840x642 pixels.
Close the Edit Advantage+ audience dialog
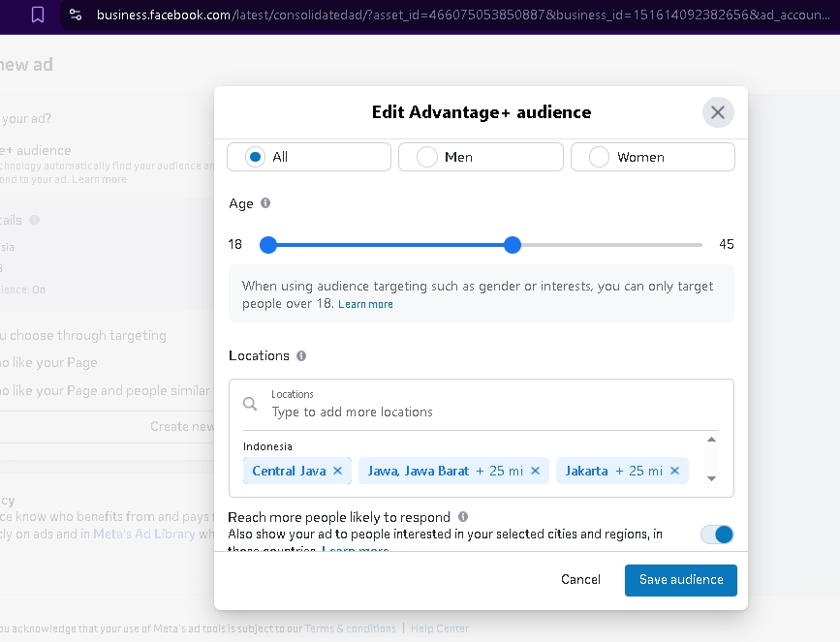tap(718, 112)
